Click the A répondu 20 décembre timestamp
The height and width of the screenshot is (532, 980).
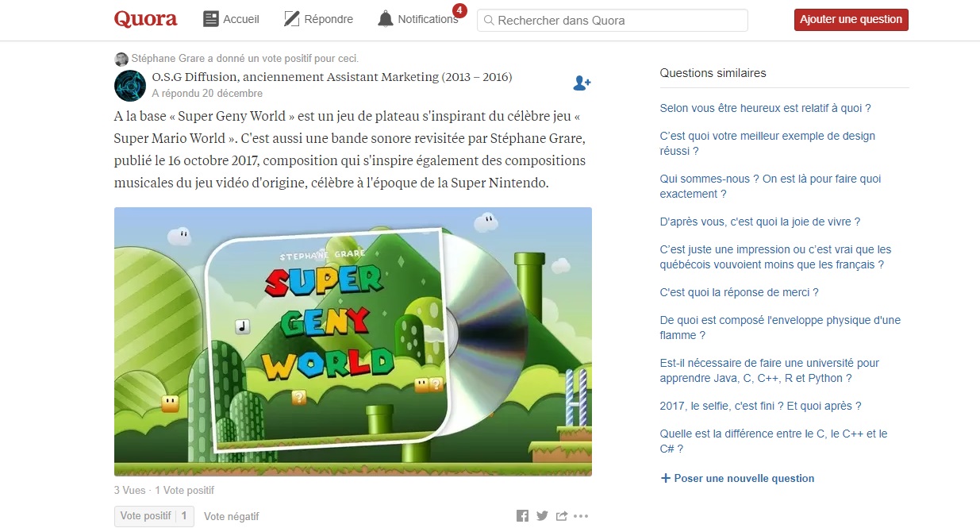coord(207,93)
